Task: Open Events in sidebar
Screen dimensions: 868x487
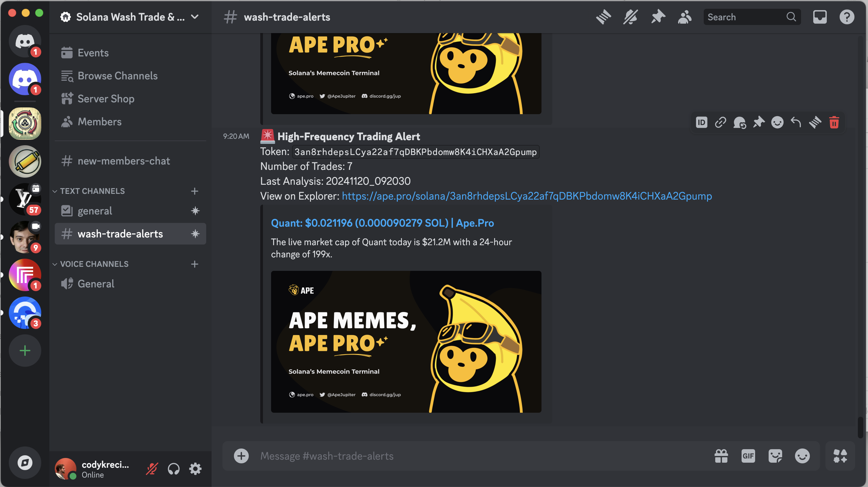Action: (130, 53)
